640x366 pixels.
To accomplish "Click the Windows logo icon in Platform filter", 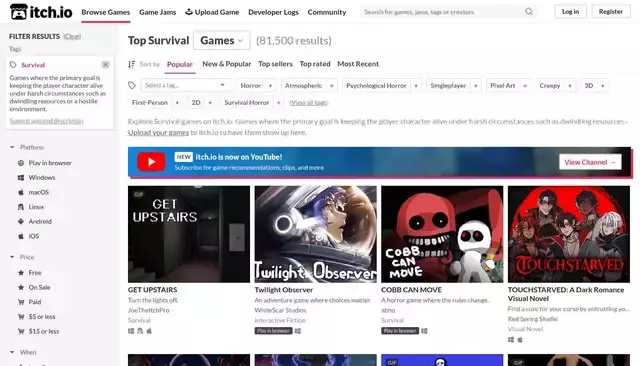I will (21, 177).
